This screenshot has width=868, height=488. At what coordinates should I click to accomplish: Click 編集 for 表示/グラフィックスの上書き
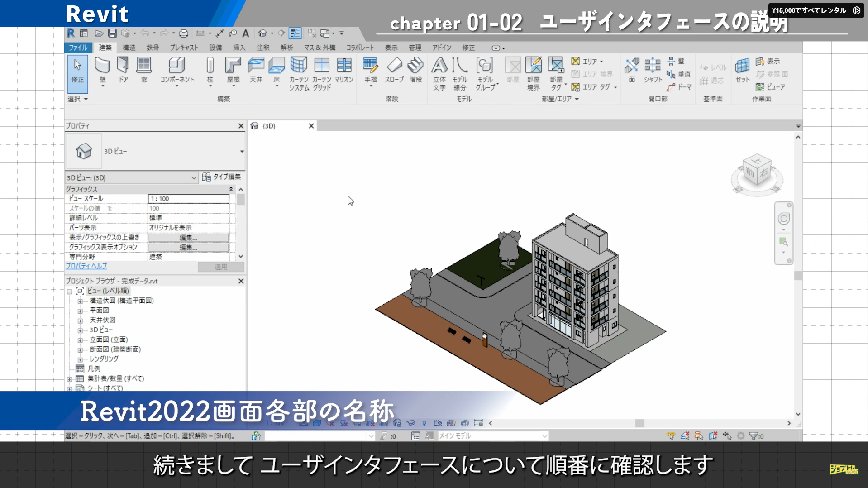click(x=188, y=238)
